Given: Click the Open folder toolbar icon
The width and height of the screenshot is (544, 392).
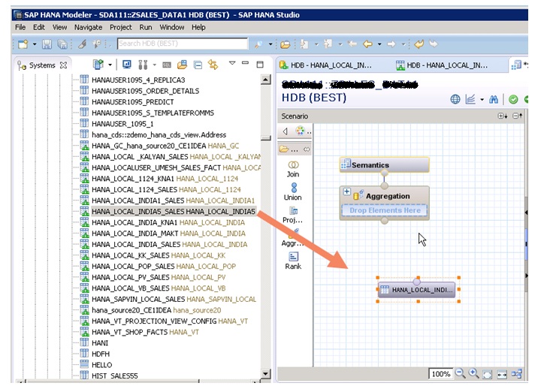Looking at the screenshot, I should [x=286, y=44].
